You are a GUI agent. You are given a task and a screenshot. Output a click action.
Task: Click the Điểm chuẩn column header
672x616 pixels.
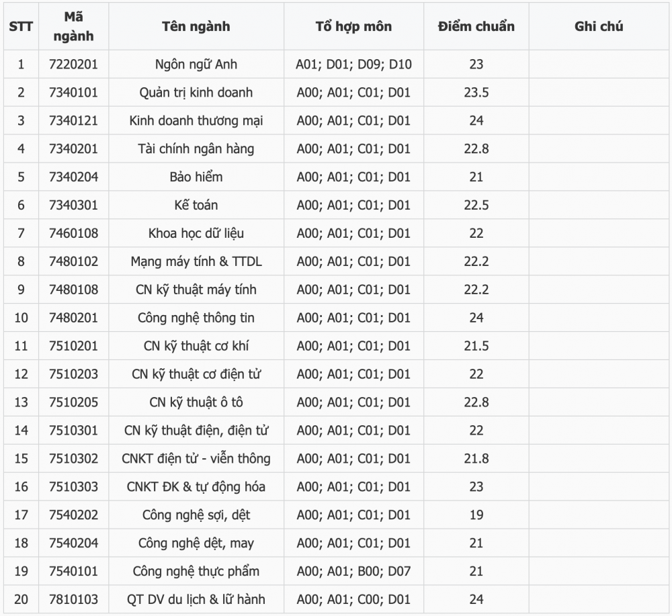[476, 27]
